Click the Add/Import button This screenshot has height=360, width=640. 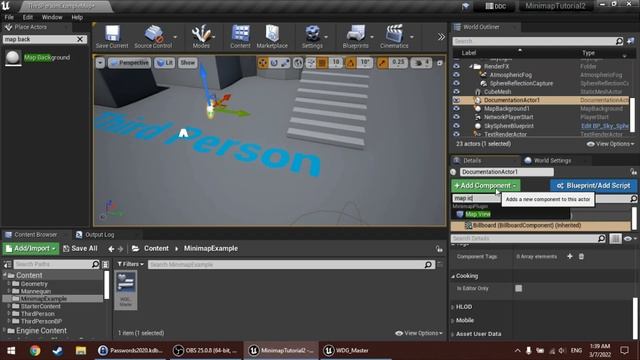pos(31,248)
